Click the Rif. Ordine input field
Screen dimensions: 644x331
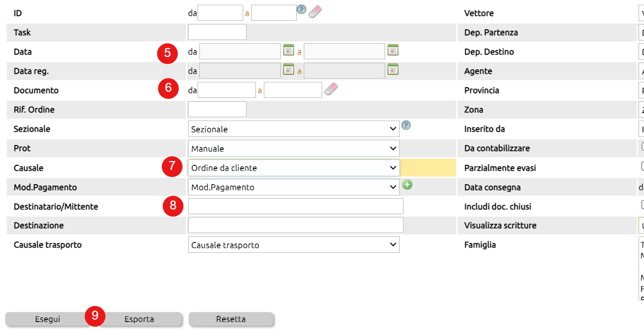tap(217, 109)
